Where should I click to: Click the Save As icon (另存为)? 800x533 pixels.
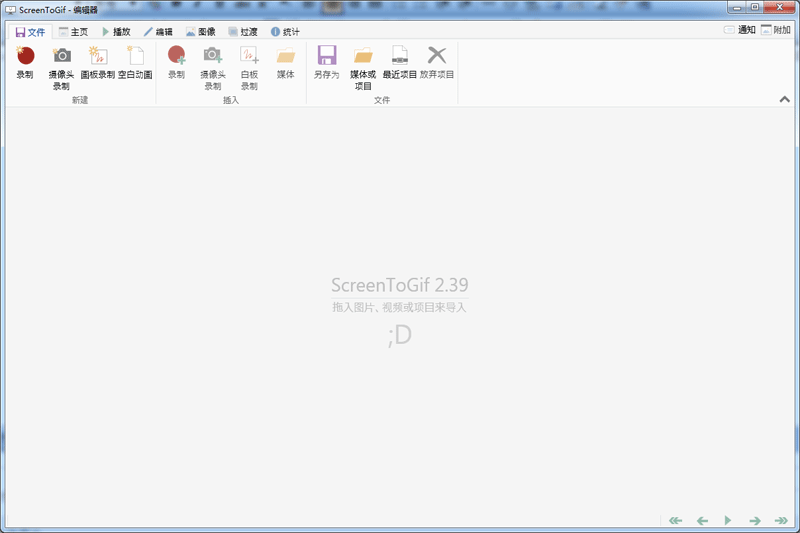(x=327, y=55)
